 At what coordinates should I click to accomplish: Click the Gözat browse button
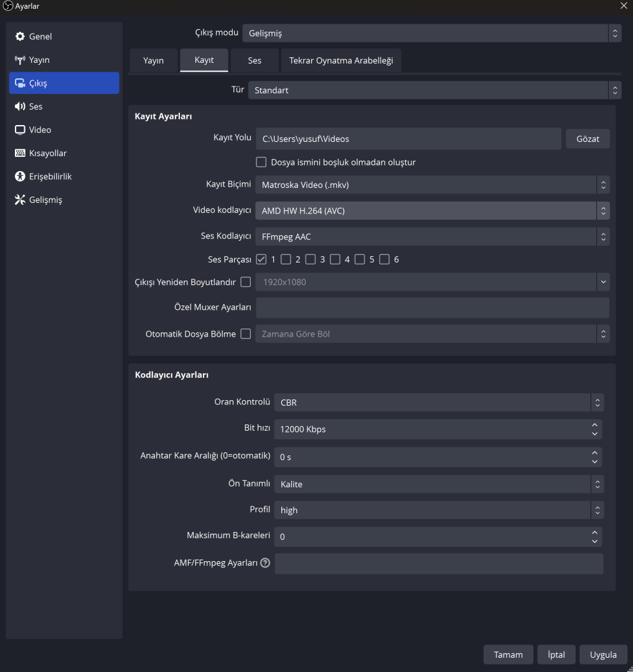pos(588,139)
